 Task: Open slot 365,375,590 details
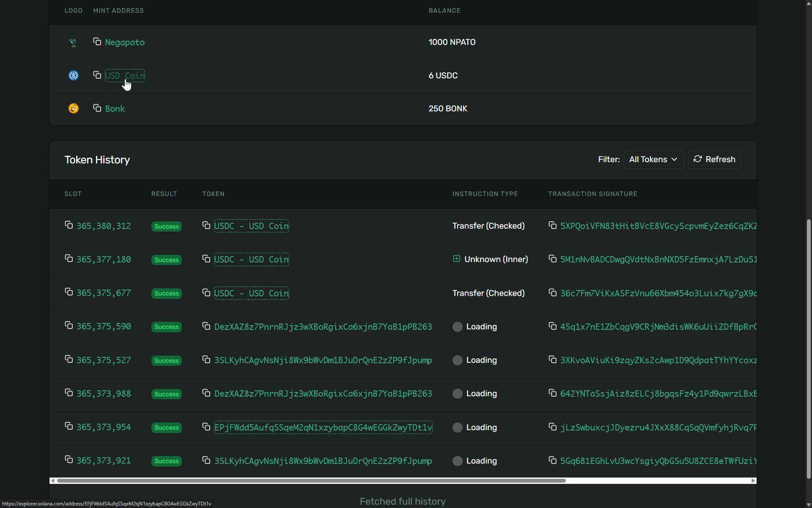tap(104, 326)
